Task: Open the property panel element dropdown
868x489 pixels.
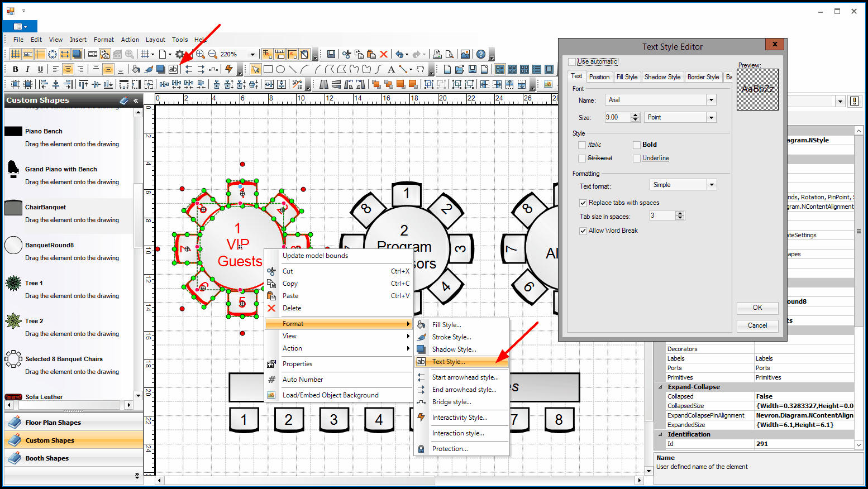Action: coord(840,101)
